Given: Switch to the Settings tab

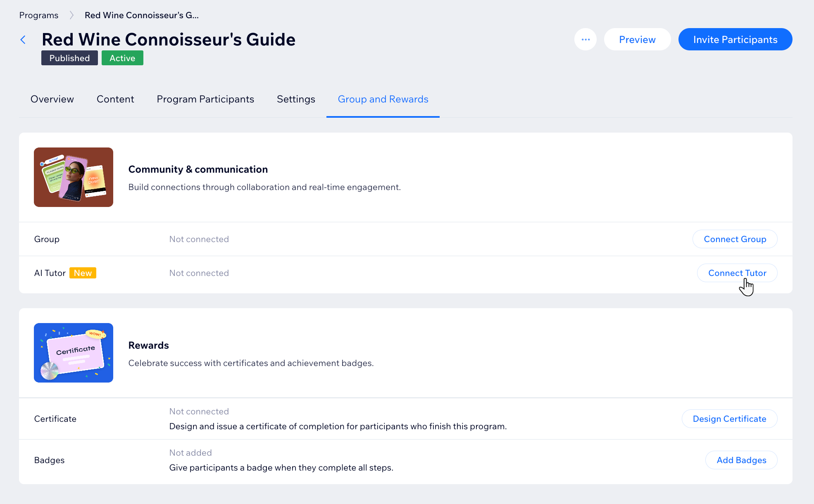Looking at the screenshot, I should pos(295,99).
